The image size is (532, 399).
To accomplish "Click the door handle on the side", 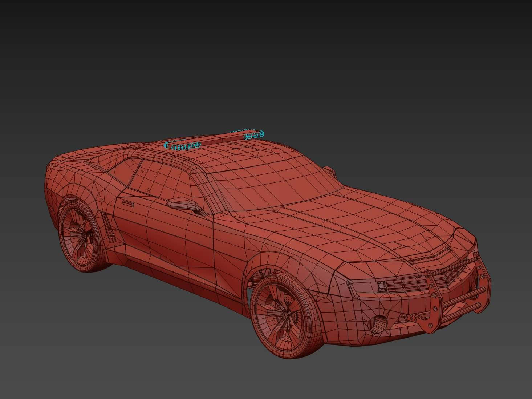I will point(127,203).
